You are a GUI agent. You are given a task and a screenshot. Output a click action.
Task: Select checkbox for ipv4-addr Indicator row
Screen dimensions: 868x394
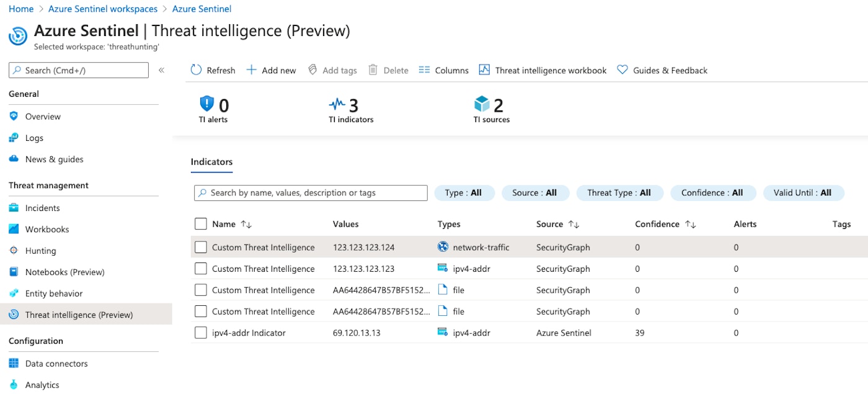[200, 333]
